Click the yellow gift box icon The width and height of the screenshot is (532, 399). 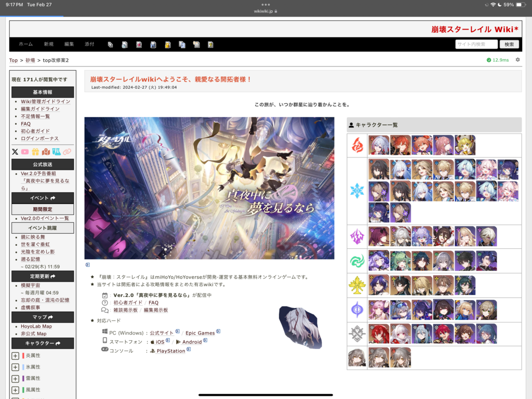pos(35,152)
